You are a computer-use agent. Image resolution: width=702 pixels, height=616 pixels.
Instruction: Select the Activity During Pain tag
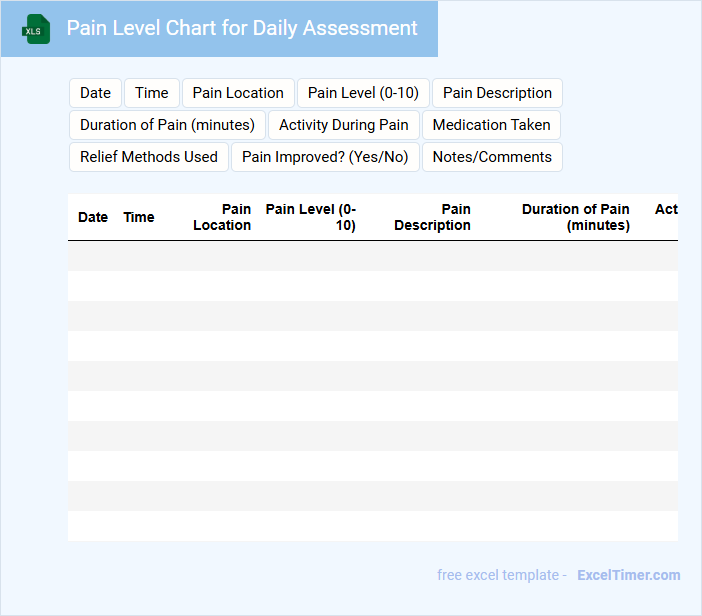click(344, 125)
